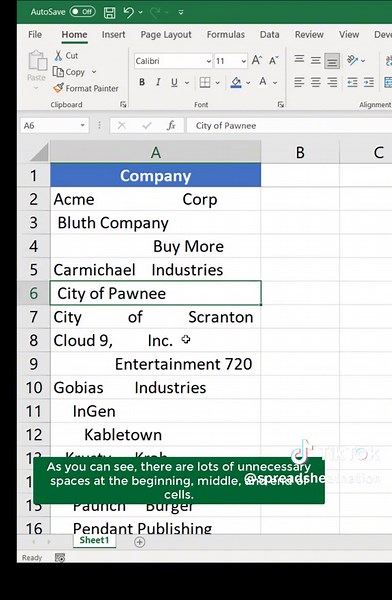The image size is (392, 600).
Task: Click the Insert Function fx icon
Action: point(171,126)
